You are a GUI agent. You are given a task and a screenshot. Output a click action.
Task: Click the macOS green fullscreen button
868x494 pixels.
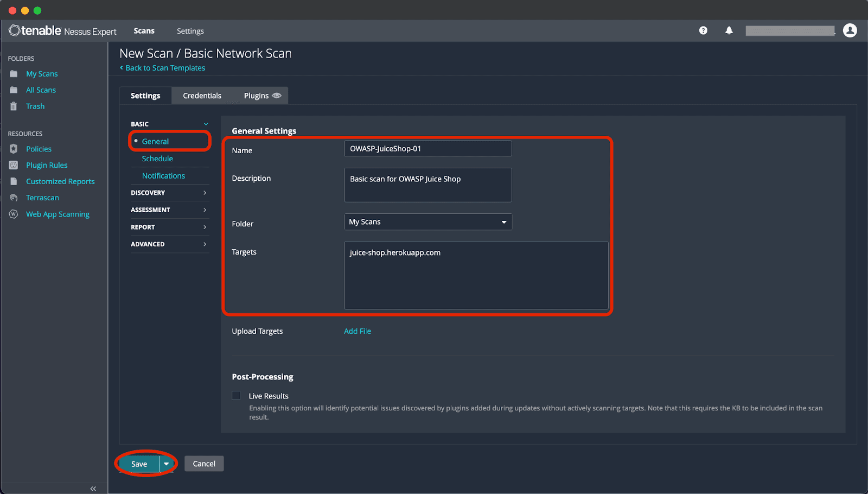click(37, 10)
